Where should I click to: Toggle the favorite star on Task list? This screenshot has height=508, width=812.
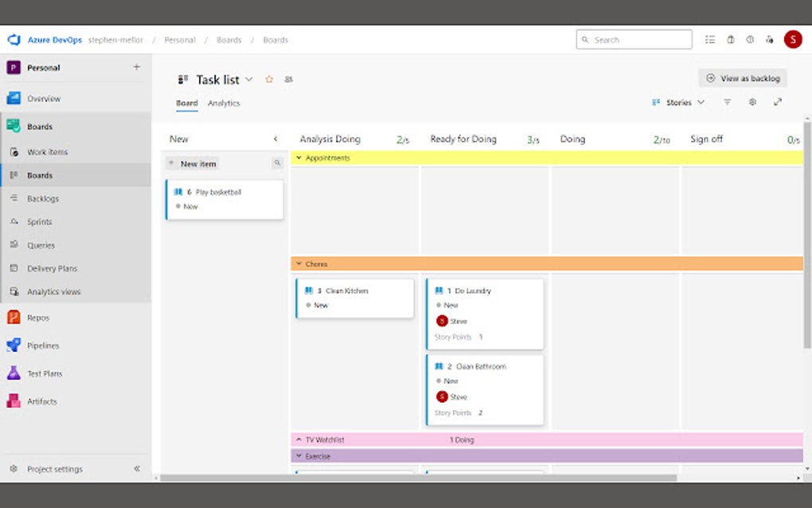click(268, 79)
